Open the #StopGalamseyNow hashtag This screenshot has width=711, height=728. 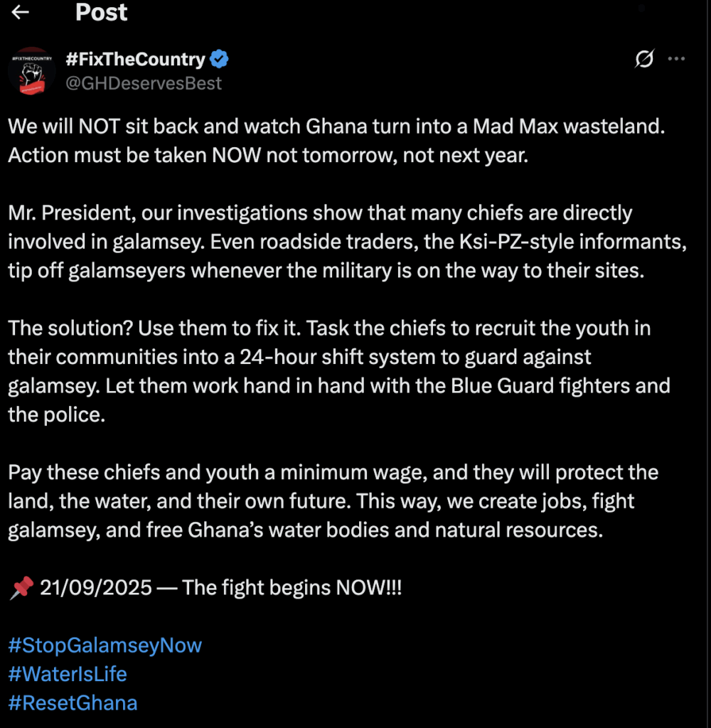105,646
